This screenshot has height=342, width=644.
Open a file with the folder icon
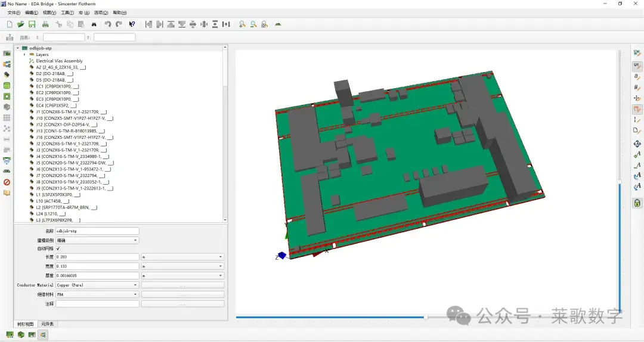20,24
